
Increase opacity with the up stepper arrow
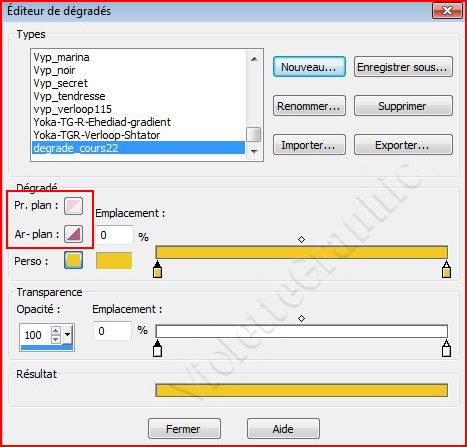pos(56,330)
